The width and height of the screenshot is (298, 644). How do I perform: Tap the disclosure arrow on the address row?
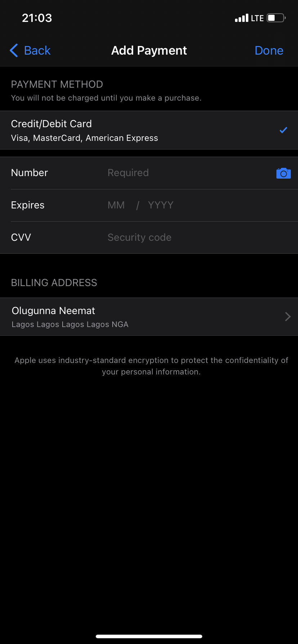(x=287, y=317)
